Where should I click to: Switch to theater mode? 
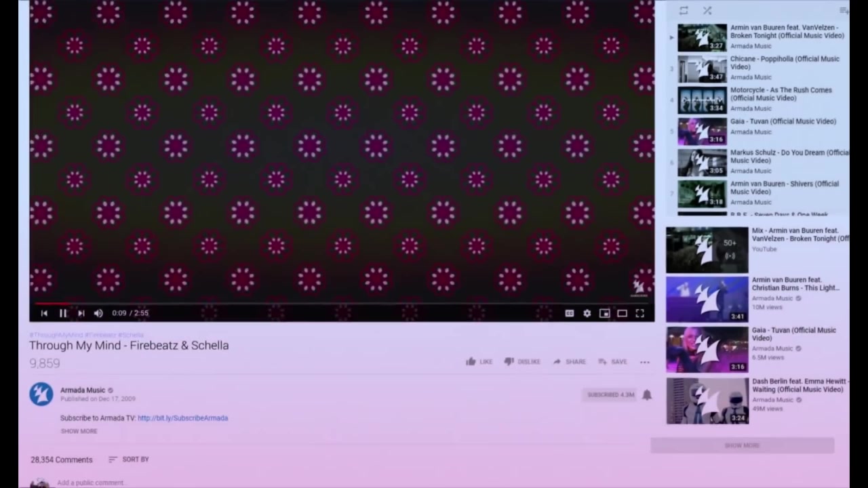pos(622,313)
